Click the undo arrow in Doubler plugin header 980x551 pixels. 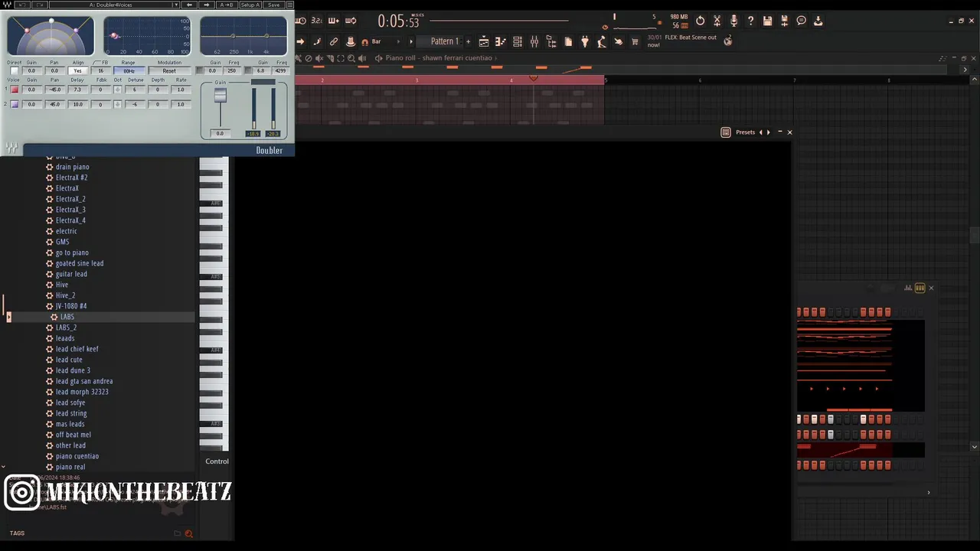tap(22, 5)
